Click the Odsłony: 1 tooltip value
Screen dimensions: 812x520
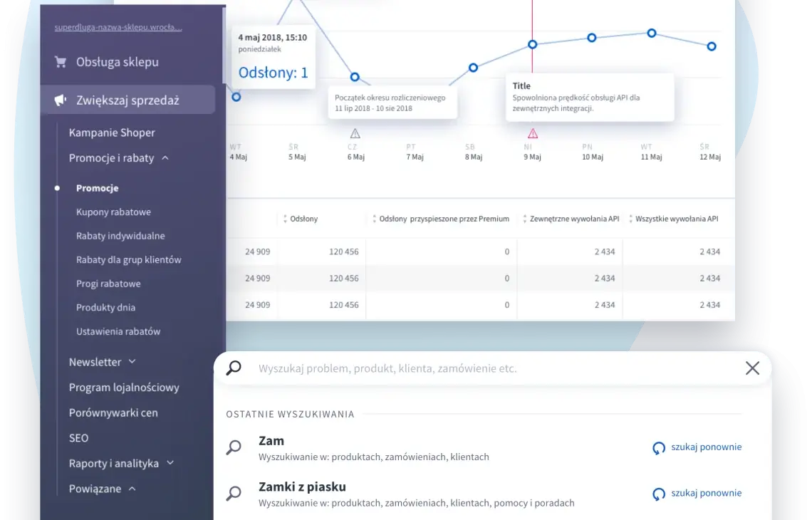pyautogui.click(x=273, y=73)
